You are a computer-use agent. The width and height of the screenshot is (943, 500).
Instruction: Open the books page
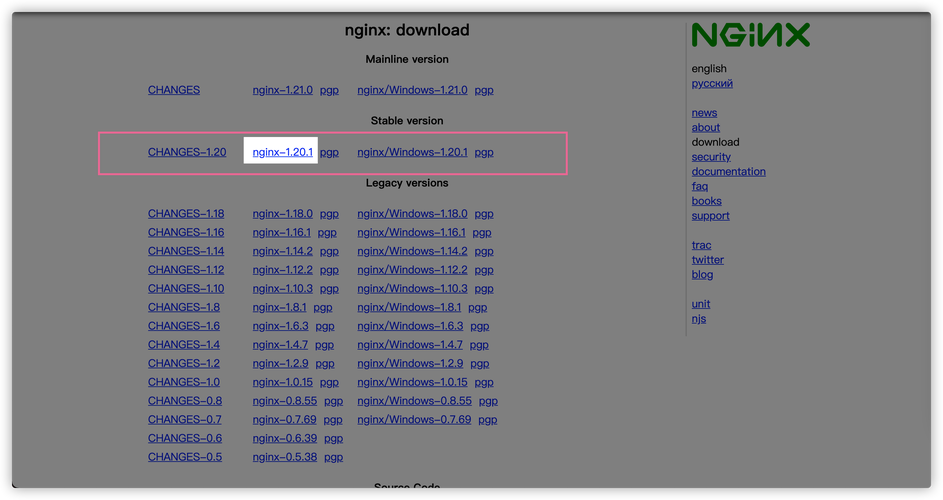pyautogui.click(x=706, y=201)
